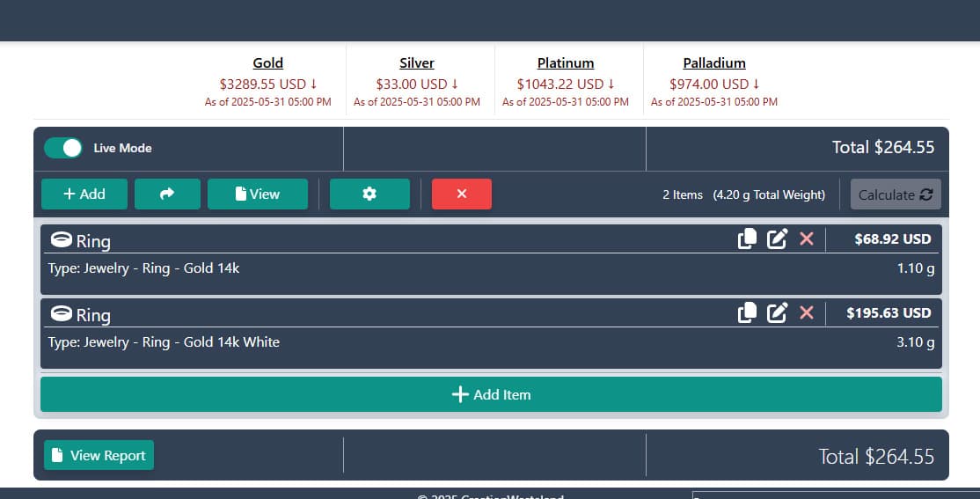Click the $68.92 USD item price
Screen dimensions: 980x499
coord(893,238)
